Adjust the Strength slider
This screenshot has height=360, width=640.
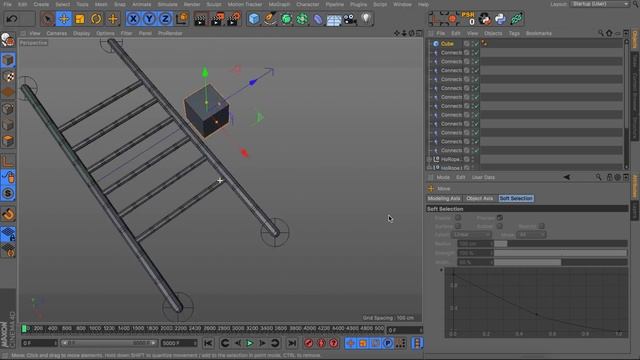point(560,253)
